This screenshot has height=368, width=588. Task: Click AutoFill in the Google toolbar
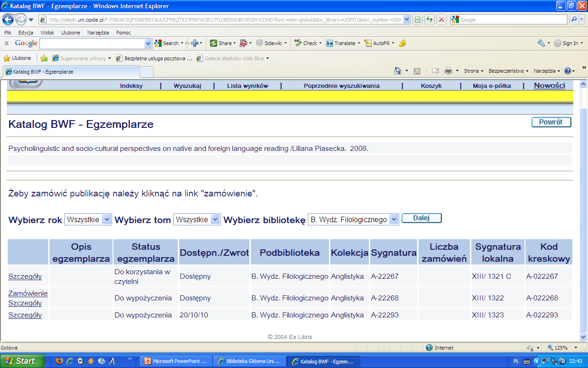coord(379,43)
